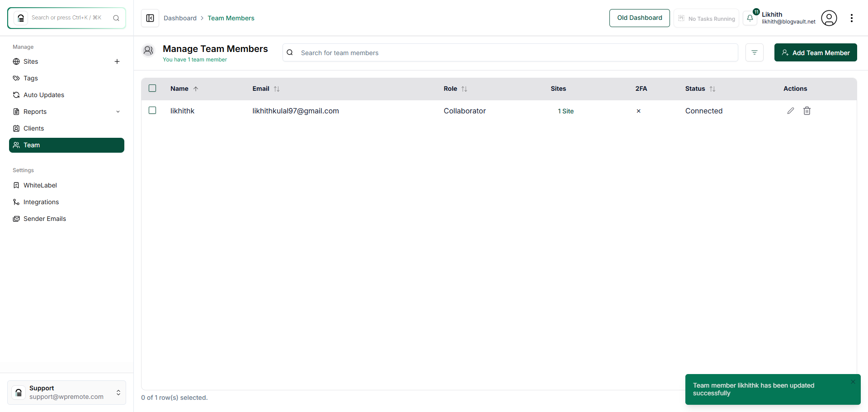Open notifications via the bell icon
This screenshot has width=868, height=412.
(x=750, y=18)
